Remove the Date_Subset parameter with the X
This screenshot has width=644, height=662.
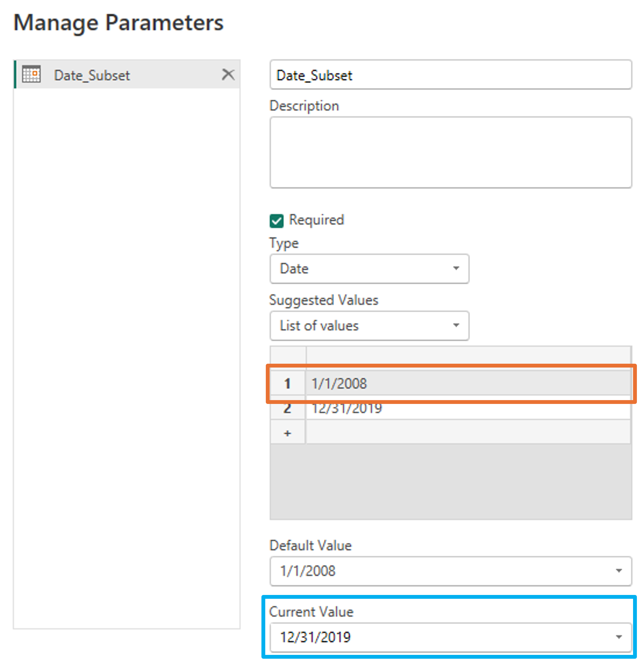pyautogui.click(x=228, y=74)
